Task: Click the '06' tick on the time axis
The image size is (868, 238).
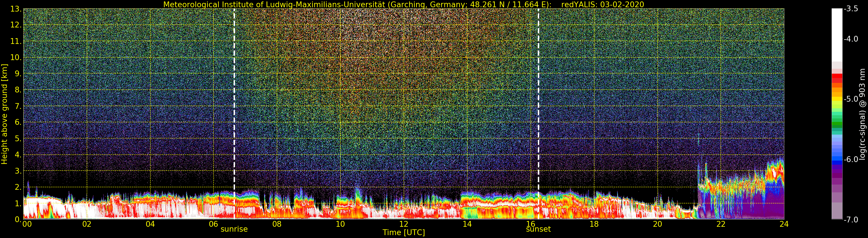Action: tap(214, 224)
